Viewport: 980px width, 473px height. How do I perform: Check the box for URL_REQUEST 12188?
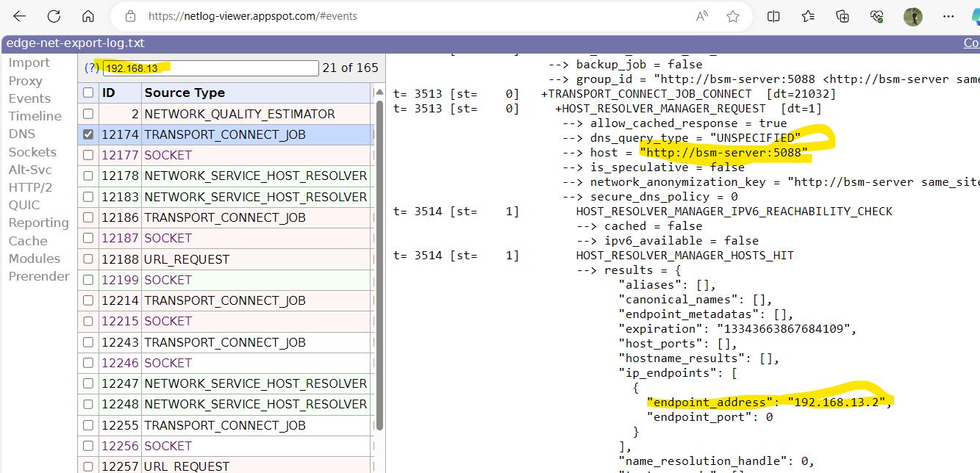(x=88, y=259)
